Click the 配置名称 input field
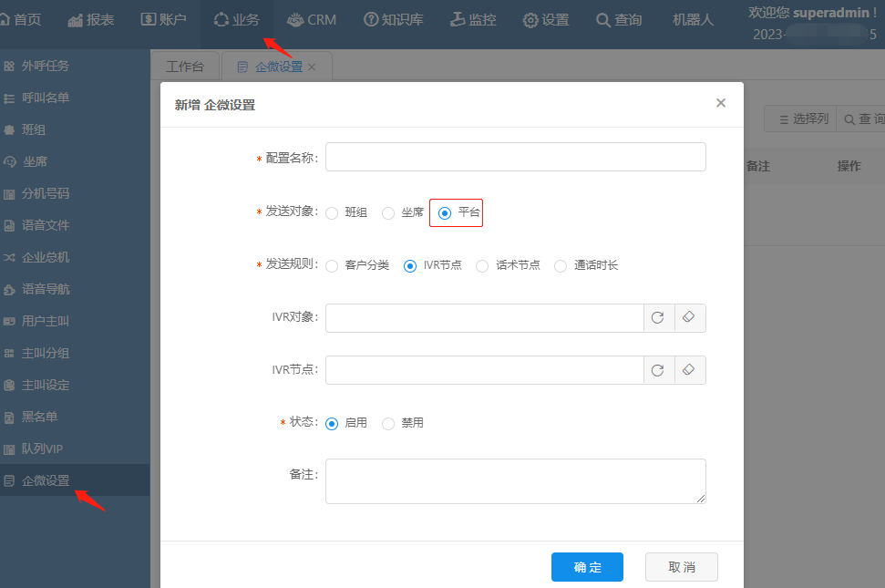This screenshot has height=588, width=885. 515,157
